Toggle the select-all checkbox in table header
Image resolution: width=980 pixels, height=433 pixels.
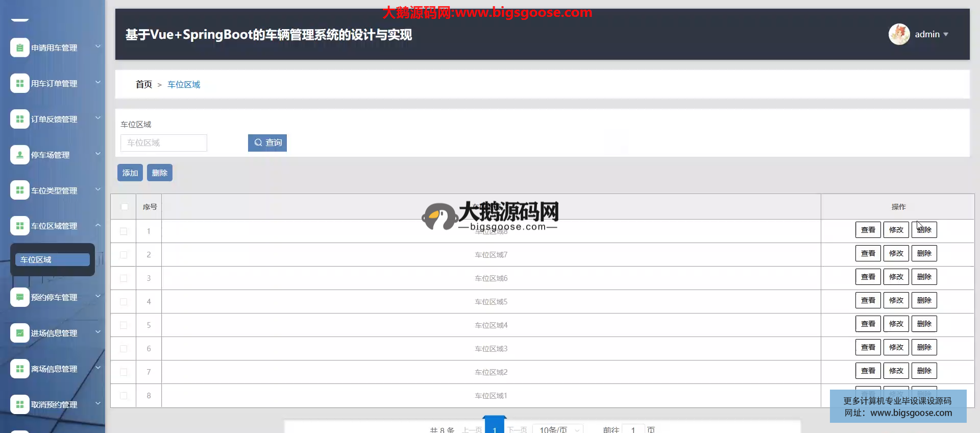[124, 207]
